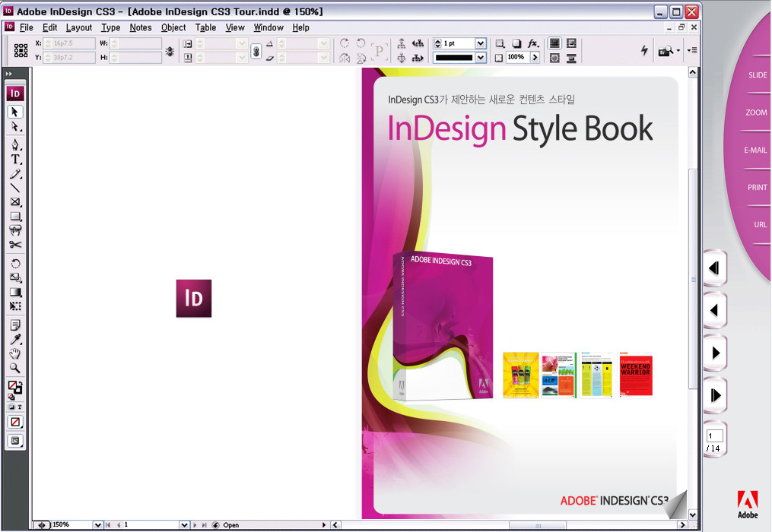
Task: Open the Layout menu
Action: [79, 27]
